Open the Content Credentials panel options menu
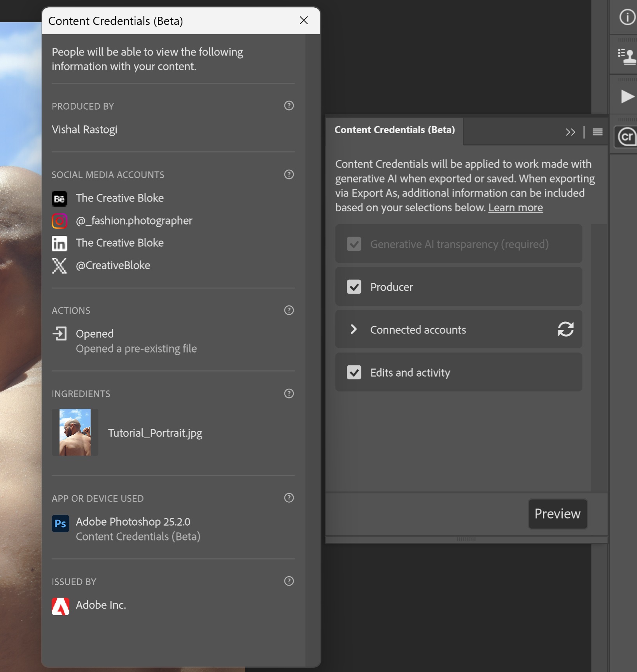 [x=597, y=132]
